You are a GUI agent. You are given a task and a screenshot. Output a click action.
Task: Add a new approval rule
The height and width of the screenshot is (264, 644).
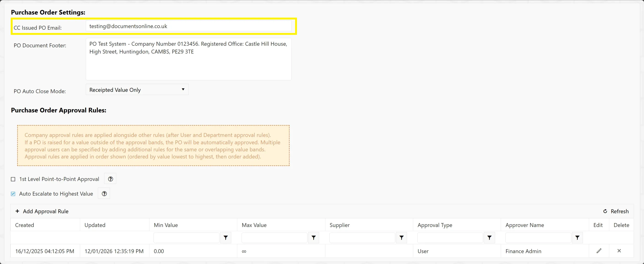tap(42, 211)
